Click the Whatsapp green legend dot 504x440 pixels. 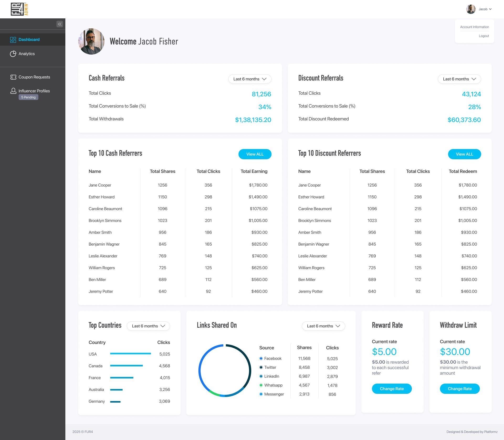(261, 385)
